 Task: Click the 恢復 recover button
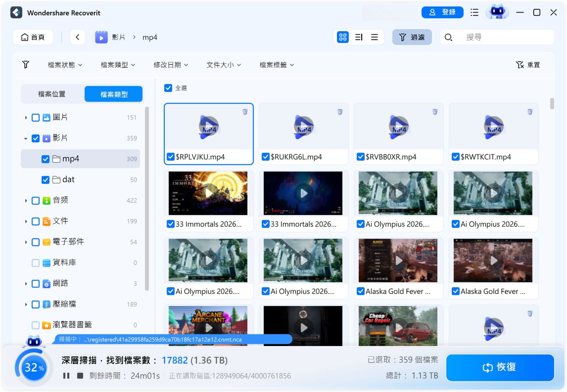pos(500,367)
